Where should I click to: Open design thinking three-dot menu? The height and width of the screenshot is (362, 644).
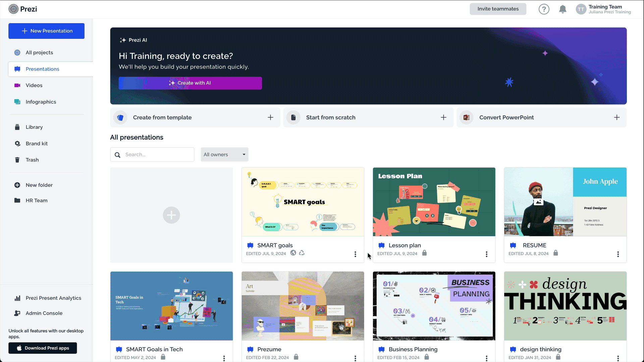click(x=618, y=358)
